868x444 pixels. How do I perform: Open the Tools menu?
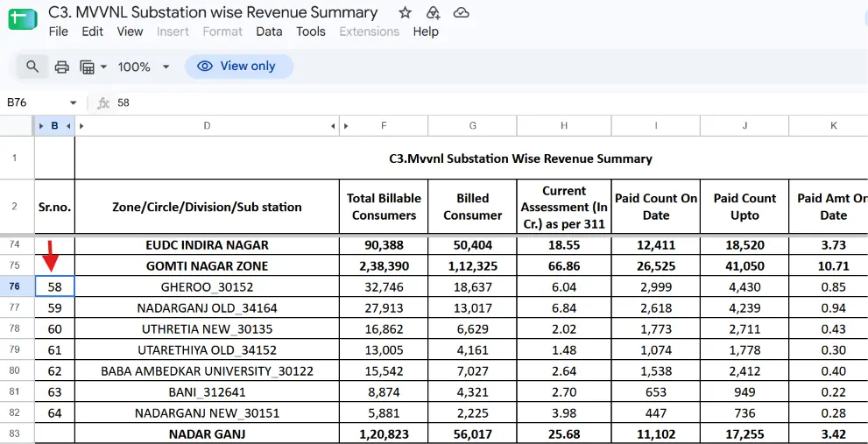(x=311, y=32)
